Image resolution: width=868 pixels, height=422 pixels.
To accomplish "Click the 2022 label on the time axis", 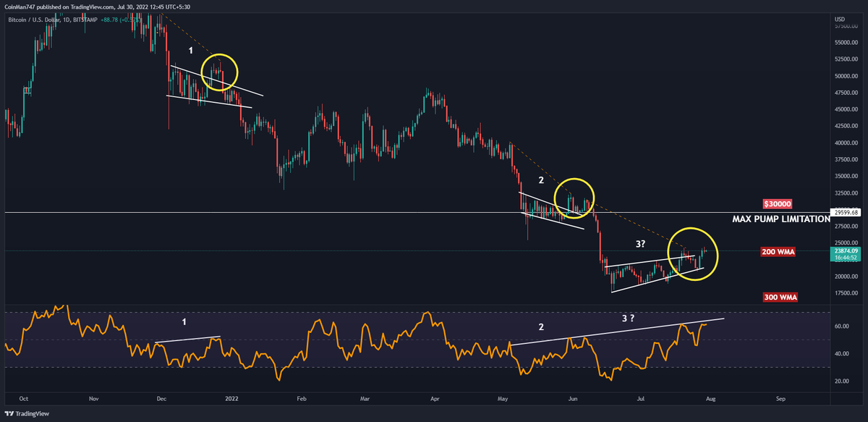I will pyautogui.click(x=232, y=398).
